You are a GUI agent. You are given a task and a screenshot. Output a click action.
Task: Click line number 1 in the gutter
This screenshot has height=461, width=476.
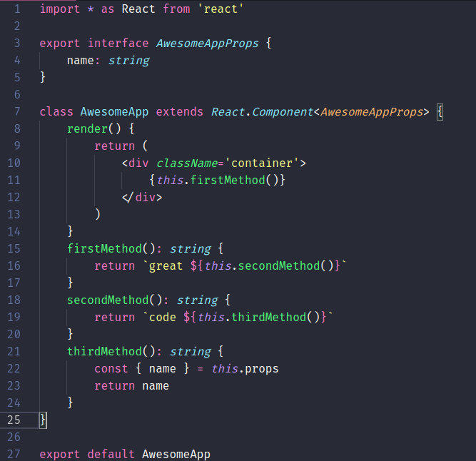(x=17, y=9)
